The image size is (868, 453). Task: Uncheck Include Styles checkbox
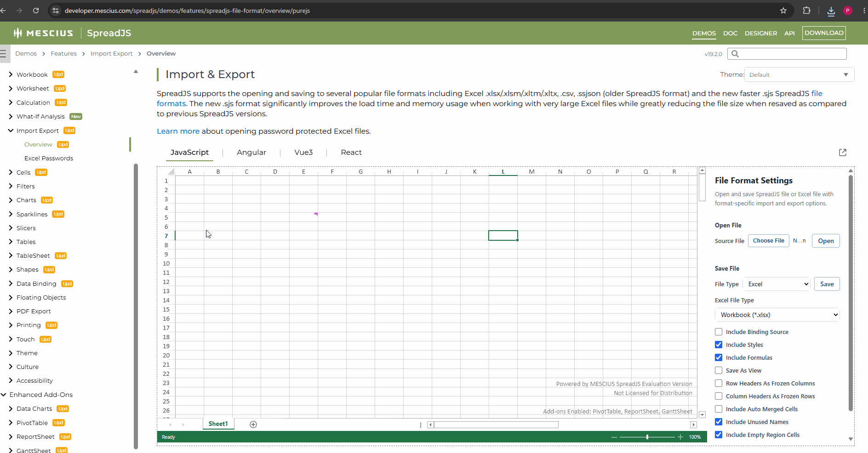[x=719, y=345]
